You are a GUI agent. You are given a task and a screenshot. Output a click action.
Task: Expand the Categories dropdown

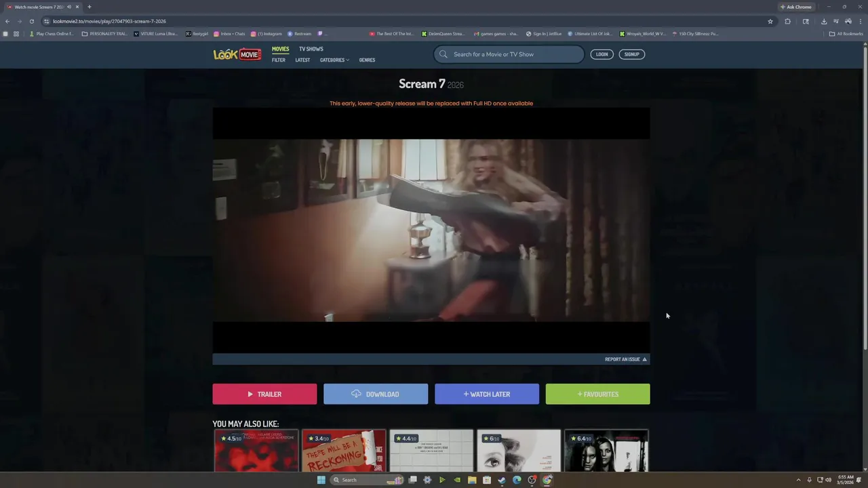pyautogui.click(x=334, y=60)
